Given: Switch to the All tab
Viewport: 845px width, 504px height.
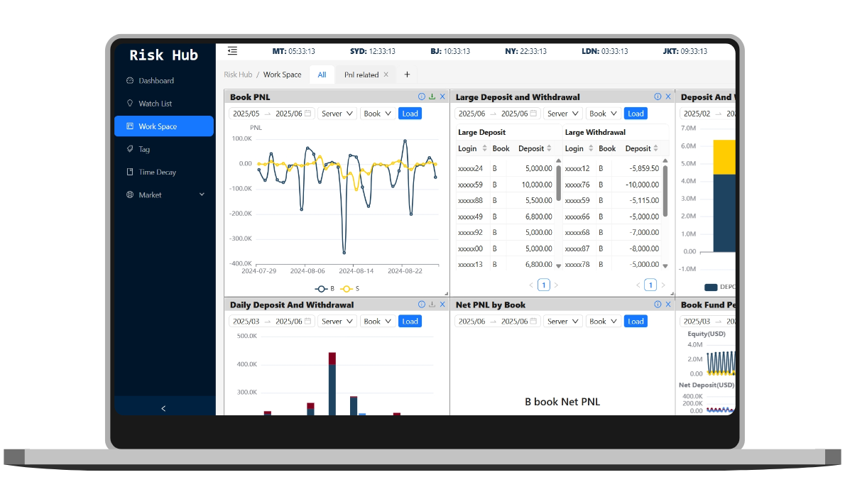Looking at the screenshot, I should [322, 75].
